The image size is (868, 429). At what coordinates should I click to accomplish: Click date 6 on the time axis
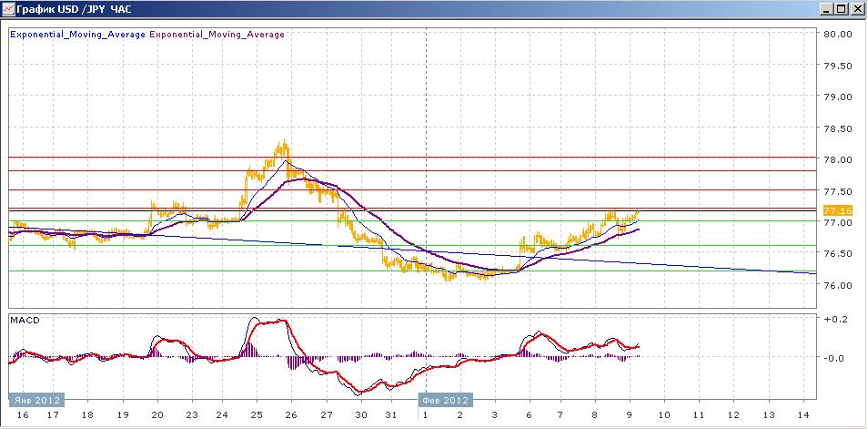[530, 414]
